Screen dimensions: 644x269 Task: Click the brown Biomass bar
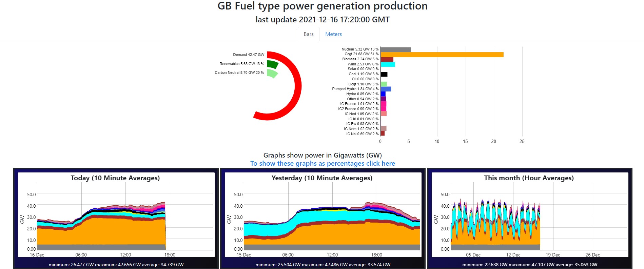coord(387,59)
